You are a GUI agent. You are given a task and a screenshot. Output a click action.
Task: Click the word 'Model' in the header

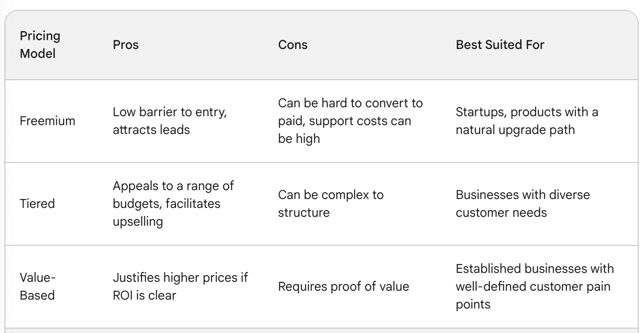point(38,54)
